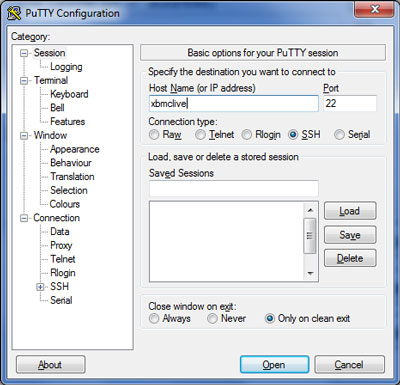Open the Colours category
This screenshot has width=400, height=385.
tap(65, 204)
